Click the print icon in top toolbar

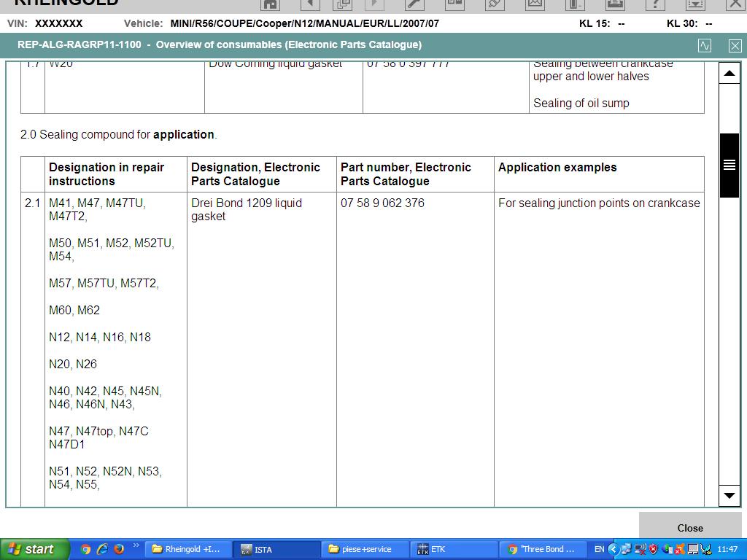pyautogui.click(x=614, y=4)
